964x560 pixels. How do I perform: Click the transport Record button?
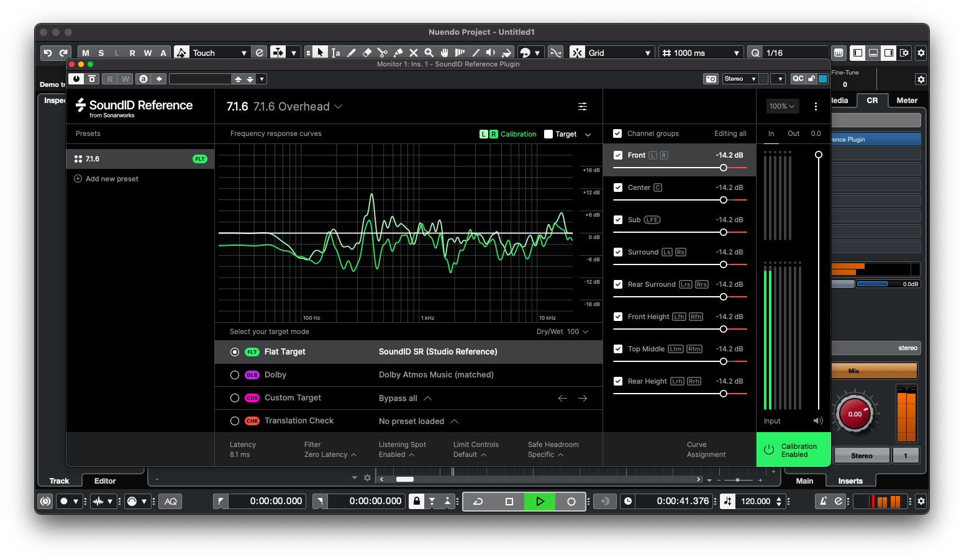pos(571,501)
